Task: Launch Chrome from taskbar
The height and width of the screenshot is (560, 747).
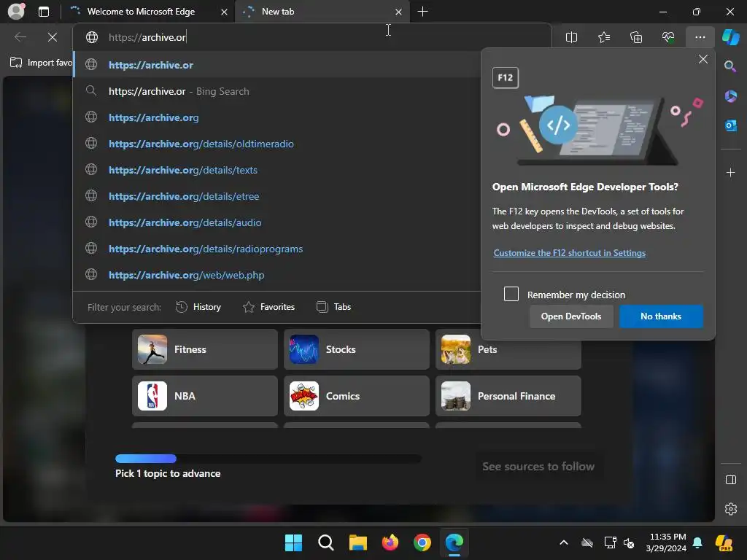Action: pos(422,542)
